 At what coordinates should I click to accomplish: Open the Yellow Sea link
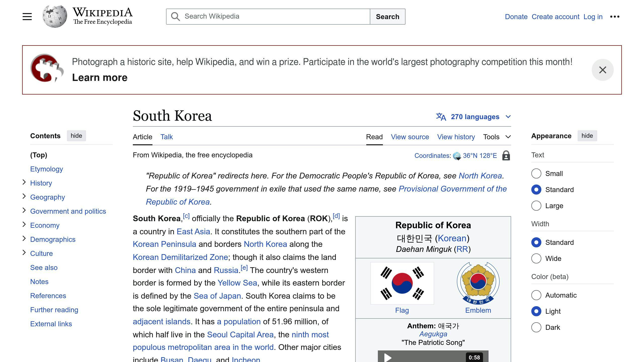click(237, 283)
